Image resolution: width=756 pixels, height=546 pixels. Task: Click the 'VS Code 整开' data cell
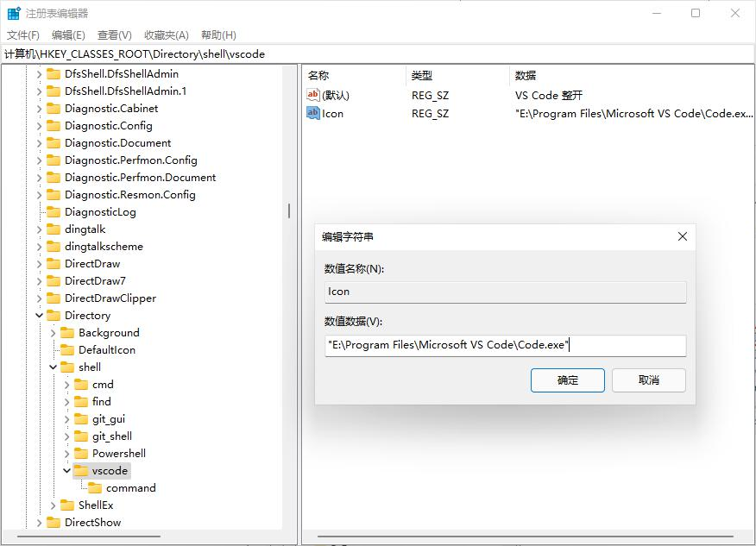(549, 96)
